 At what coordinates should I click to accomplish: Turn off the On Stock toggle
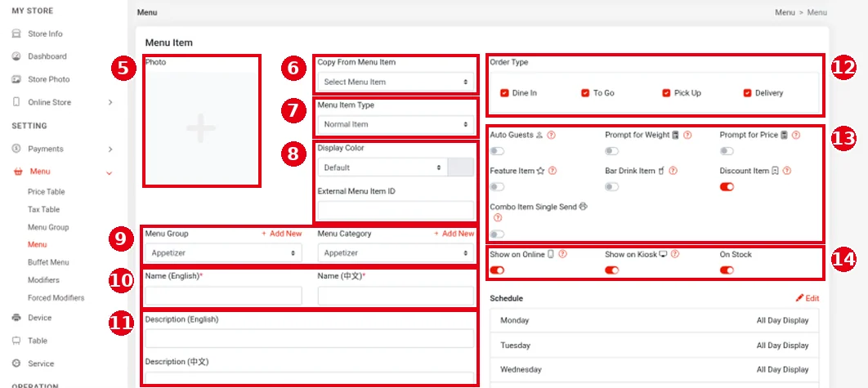tap(727, 270)
